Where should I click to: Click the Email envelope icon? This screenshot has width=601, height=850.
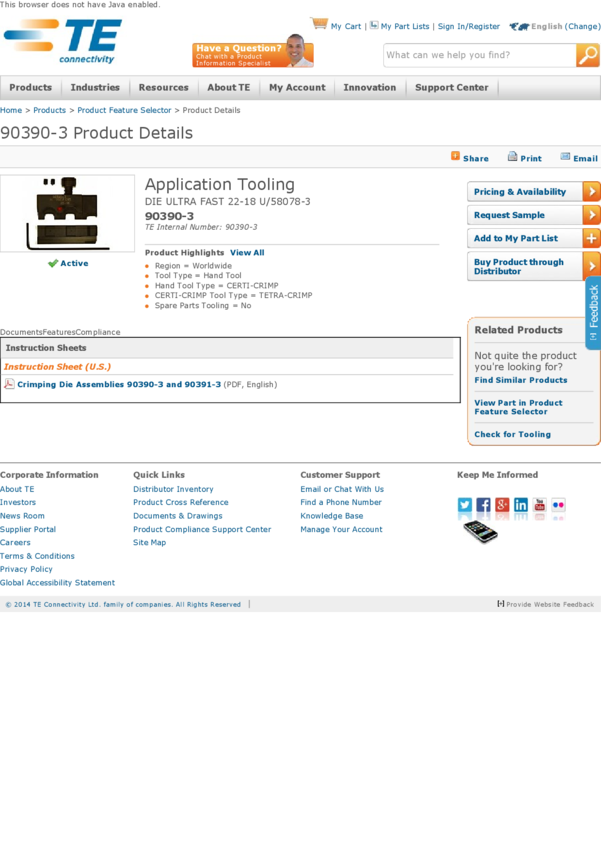[565, 157]
